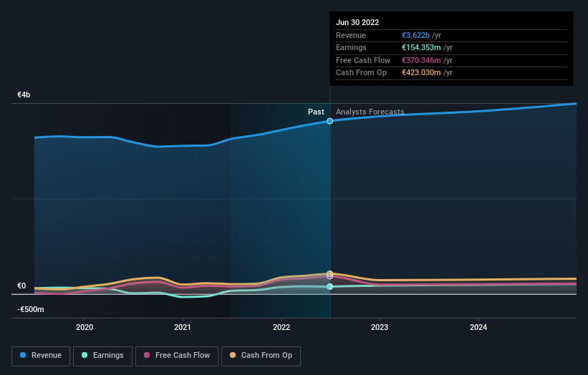Toggle the Cash From Op legend button

tap(261, 356)
